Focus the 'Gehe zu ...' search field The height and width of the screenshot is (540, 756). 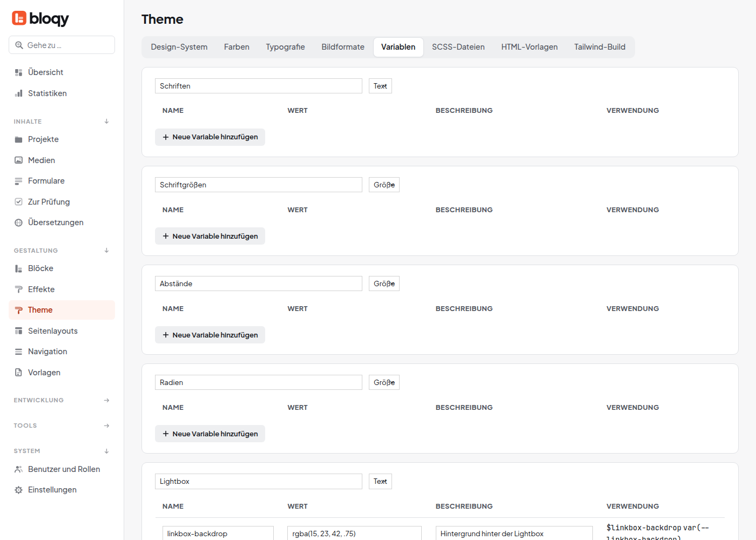(x=62, y=45)
